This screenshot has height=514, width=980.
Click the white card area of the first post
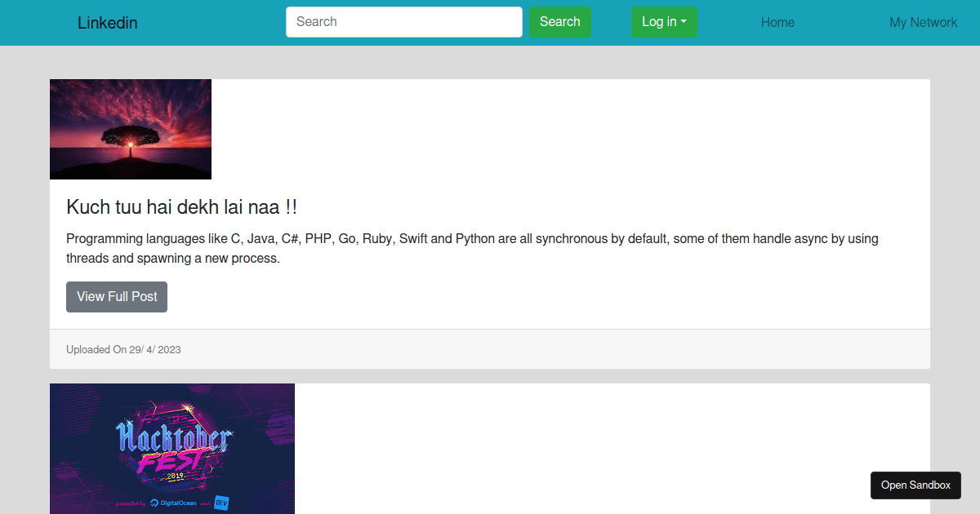pyautogui.click(x=572, y=131)
